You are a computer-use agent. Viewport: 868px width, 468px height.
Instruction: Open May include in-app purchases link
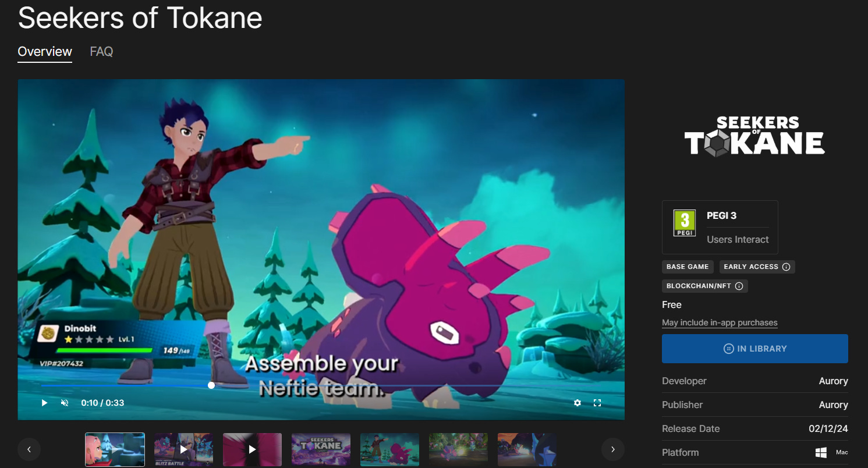pyautogui.click(x=720, y=322)
